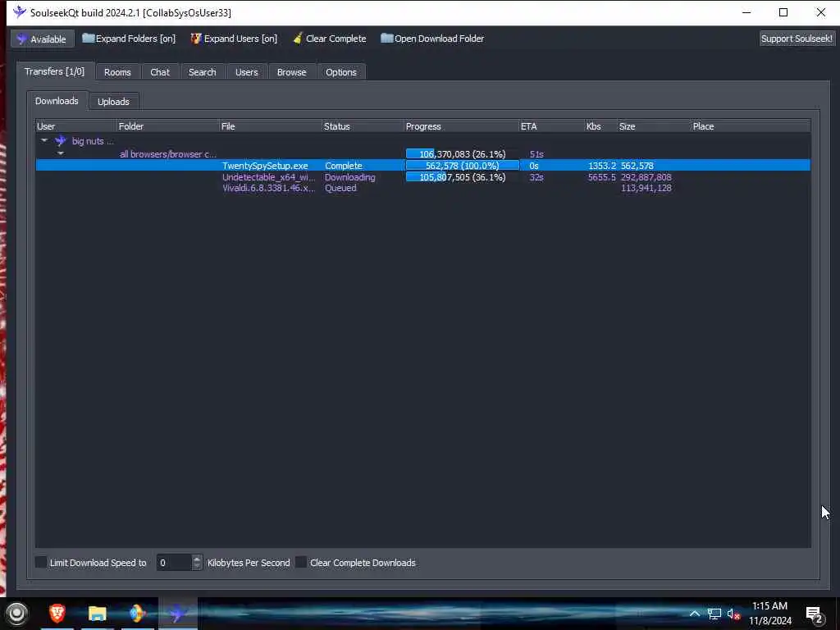Sort by the User column header

(x=75, y=126)
